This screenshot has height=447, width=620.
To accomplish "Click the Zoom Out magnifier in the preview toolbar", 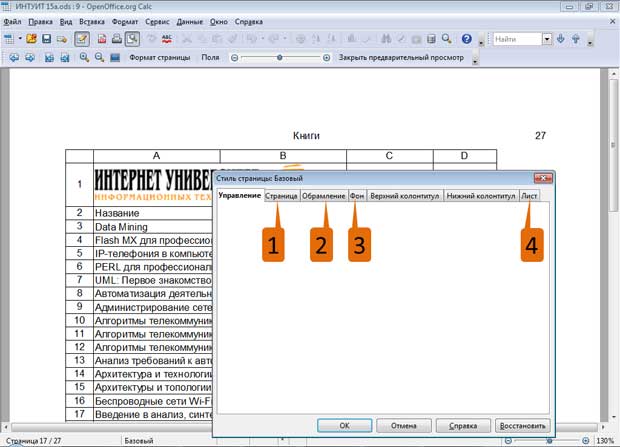I will pos(99,58).
